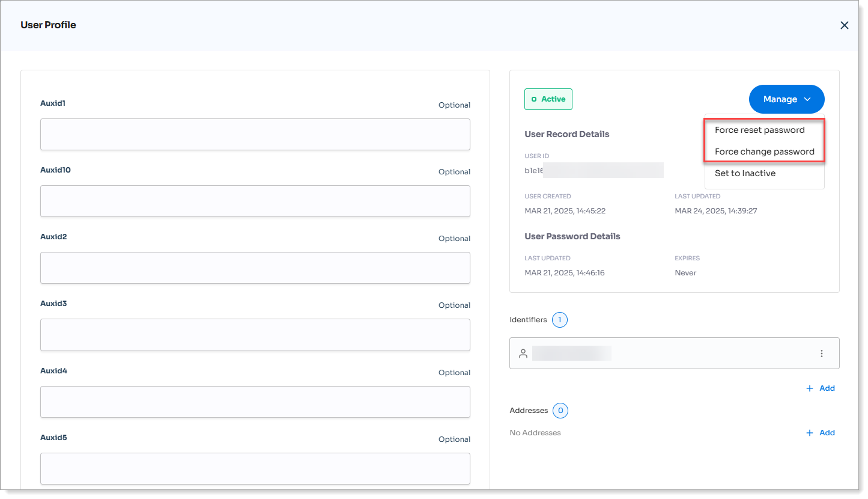Click the plus icon beside Addresses Add

tap(810, 433)
